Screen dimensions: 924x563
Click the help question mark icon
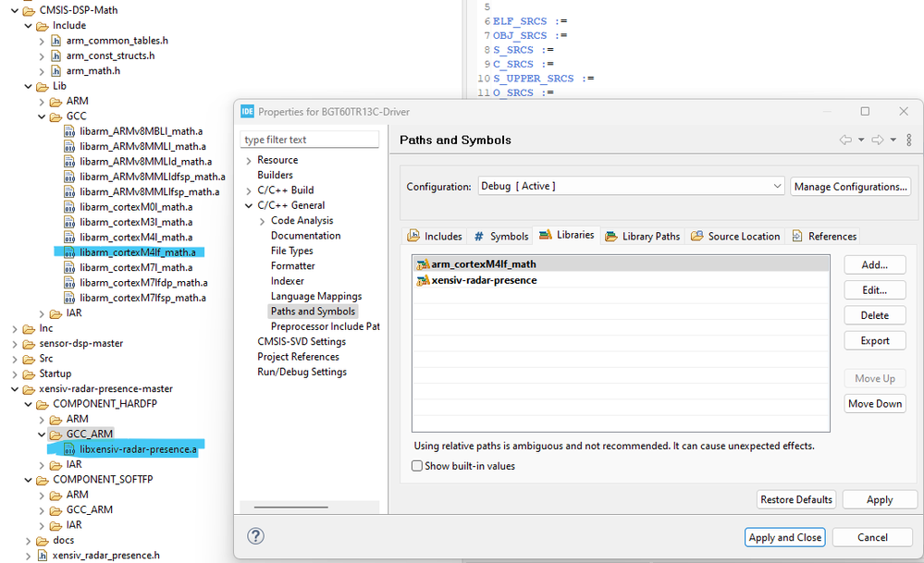256,536
